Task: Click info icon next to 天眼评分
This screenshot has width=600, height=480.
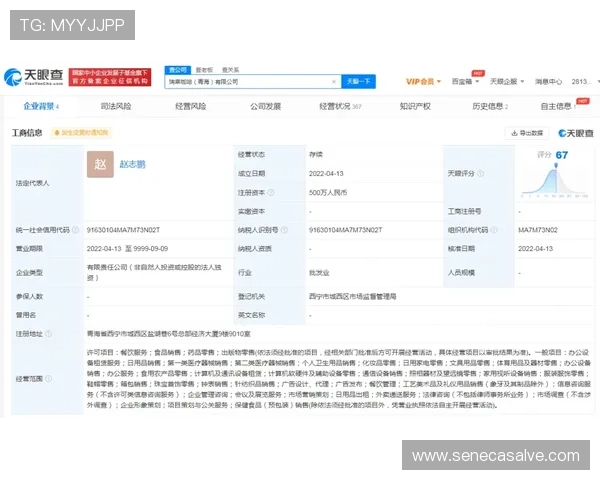Action: coord(480,173)
